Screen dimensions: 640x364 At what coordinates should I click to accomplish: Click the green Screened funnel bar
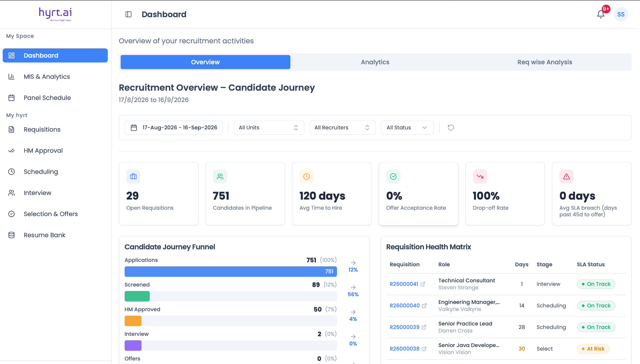[x=137, y=296]
